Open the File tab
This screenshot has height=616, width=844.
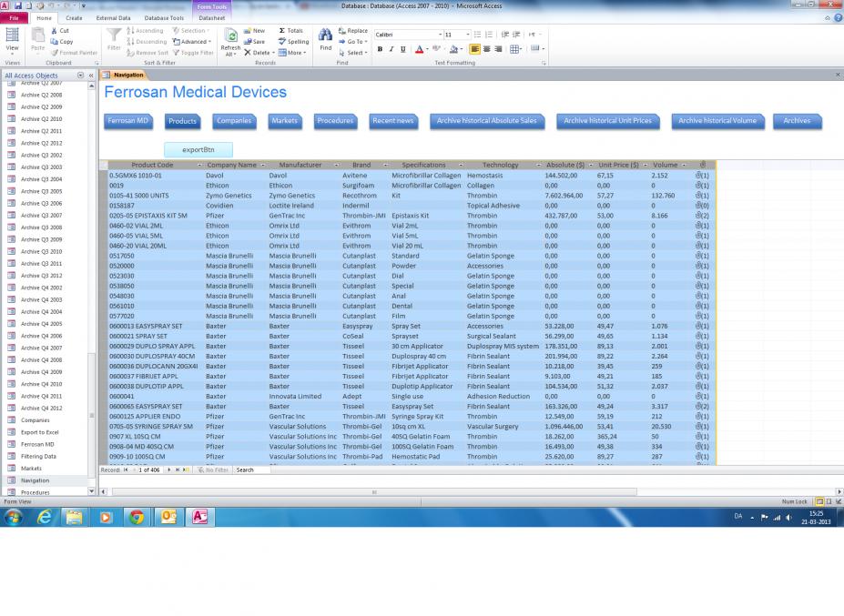click(x=14, y=18)
